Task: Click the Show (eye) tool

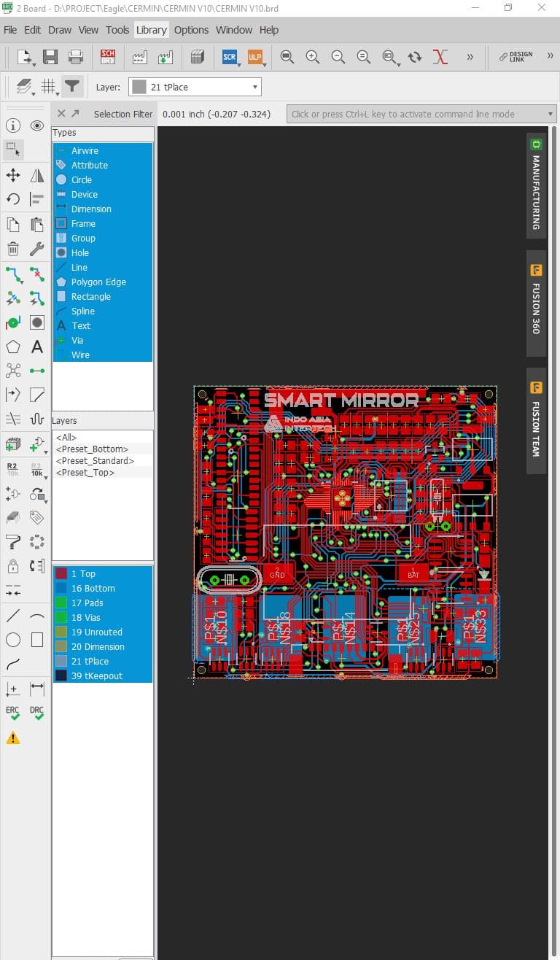Action: coord(37,125)
